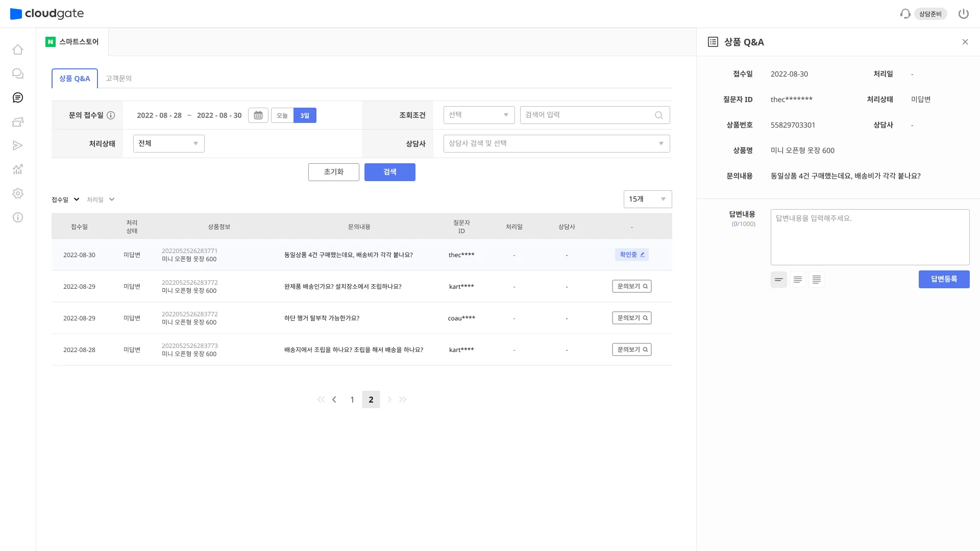Click the search magnifier in keyword field

(658, 115)
